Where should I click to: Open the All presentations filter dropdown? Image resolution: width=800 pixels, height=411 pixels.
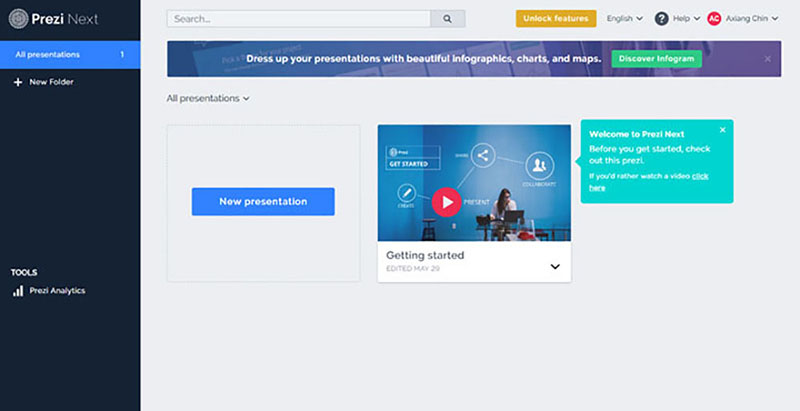208,98
